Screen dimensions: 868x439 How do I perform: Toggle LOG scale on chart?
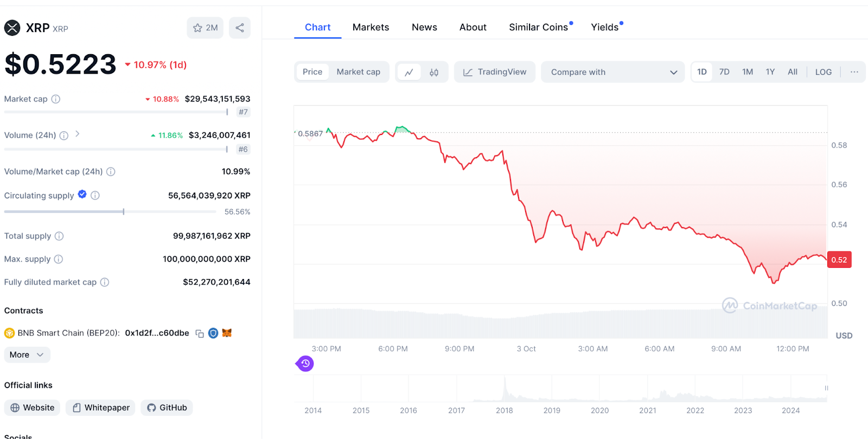click(x=824, y=72)
